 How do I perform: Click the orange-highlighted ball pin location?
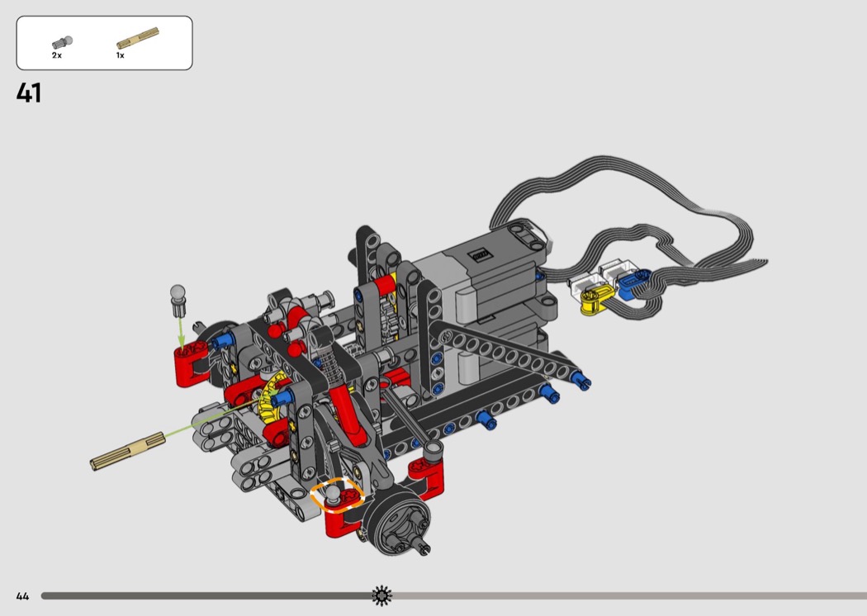point(337,496)
